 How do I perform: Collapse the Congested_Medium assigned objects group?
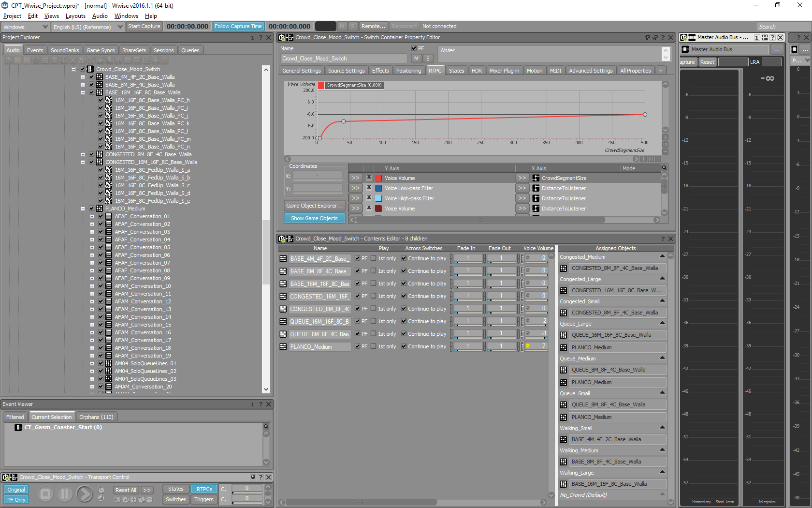pos(662,256)
